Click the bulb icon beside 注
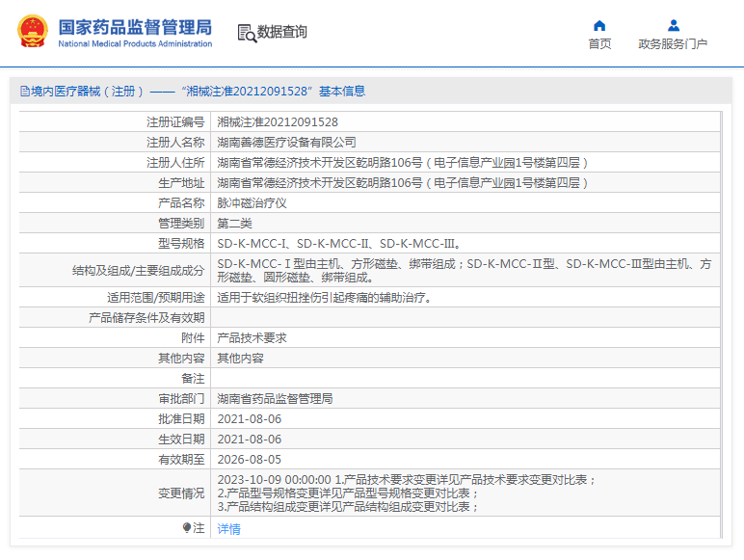 tap(186, 528)
